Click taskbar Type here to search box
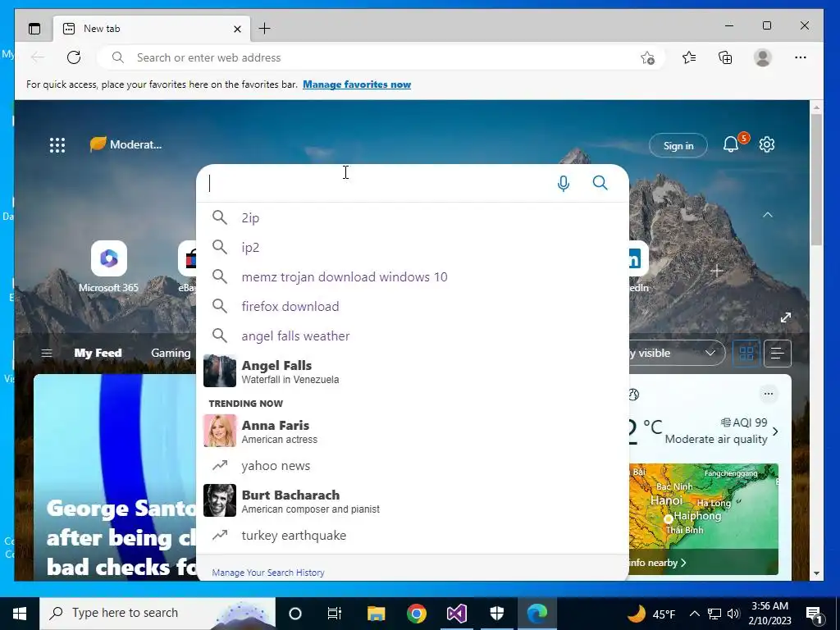This screenshot has width=840, height=630. (x=157, y=613)
